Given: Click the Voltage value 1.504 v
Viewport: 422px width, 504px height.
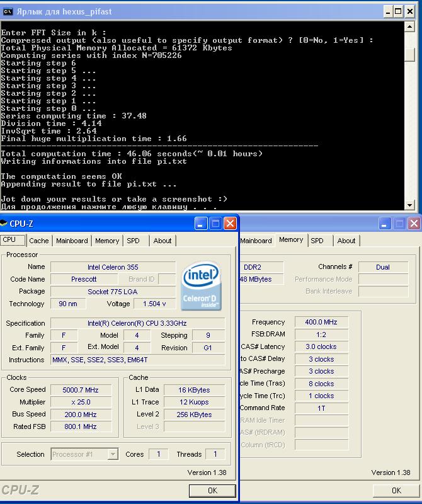Looking at the screenshot, I should [154, 304].
